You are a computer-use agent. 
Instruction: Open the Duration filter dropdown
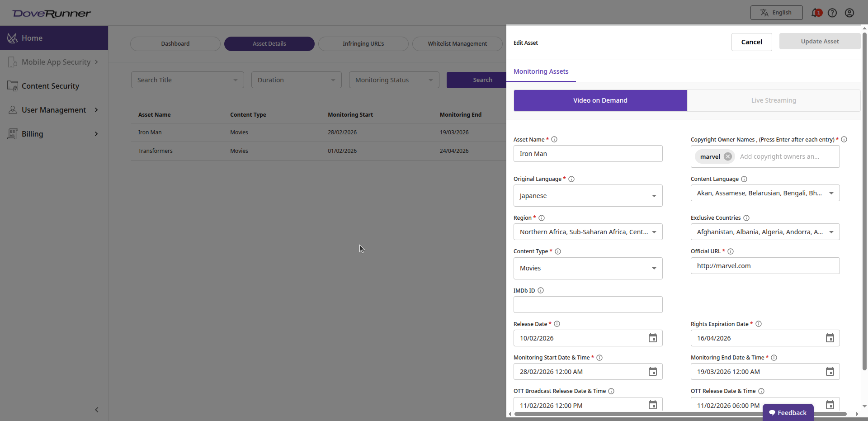point(296,80)
